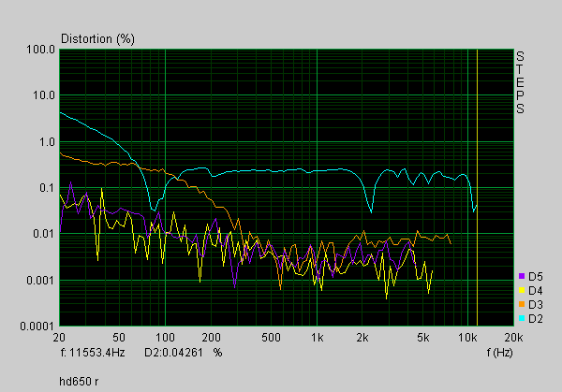
Task: Select the D3 legend label
Action: coord(536,305)
